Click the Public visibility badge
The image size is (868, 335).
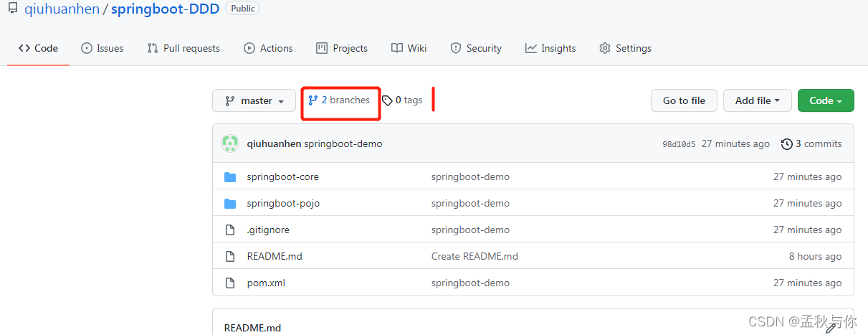coord(242,9)
